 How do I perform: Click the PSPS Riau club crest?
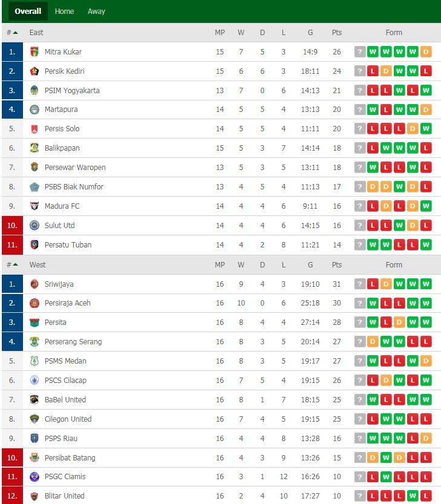click(34, 438)
